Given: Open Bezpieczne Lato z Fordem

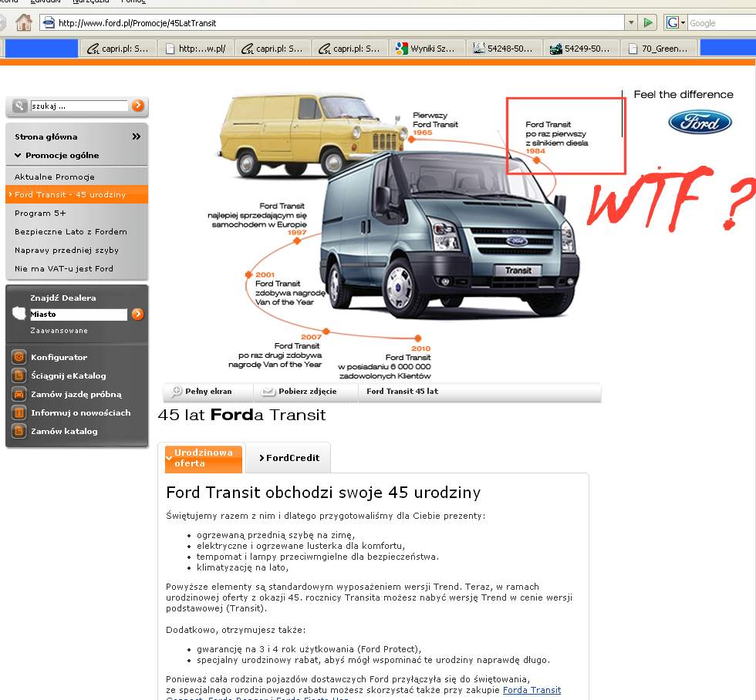Looking at the screenshot, I should click(71, 232).
